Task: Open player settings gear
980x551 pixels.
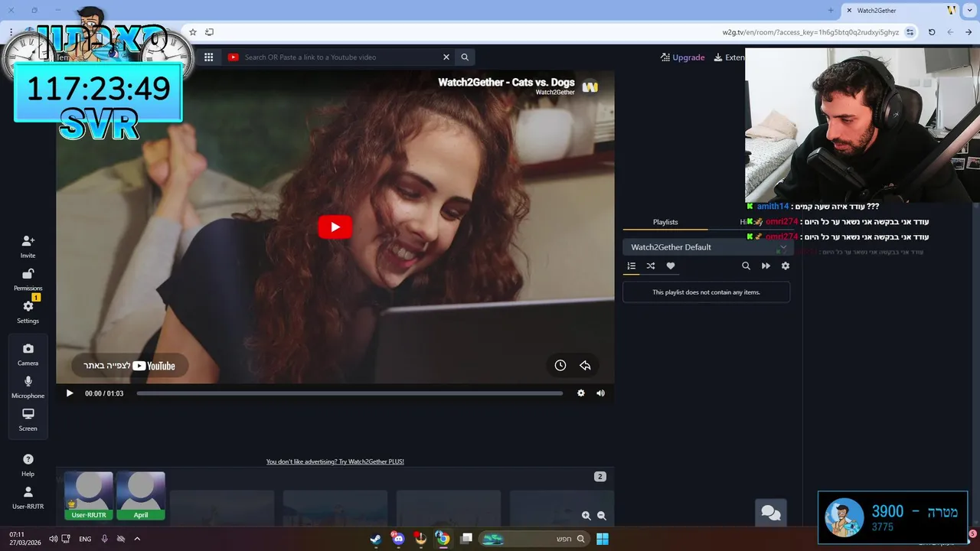Action: pyautogui.click(x=581, y=393)
